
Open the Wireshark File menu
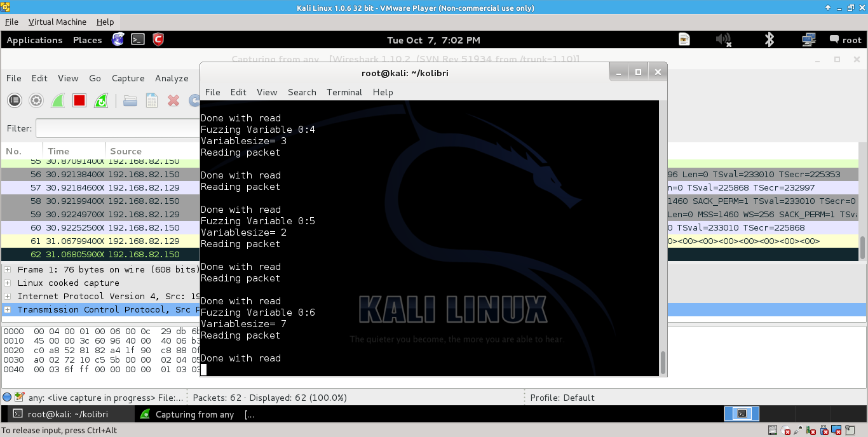point(14,78)
